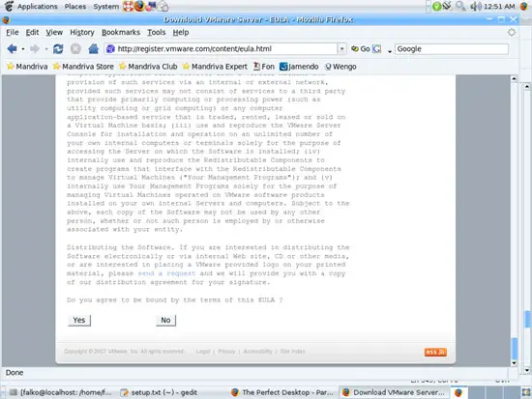Reload the page with the refresh icon

[58, 49]
